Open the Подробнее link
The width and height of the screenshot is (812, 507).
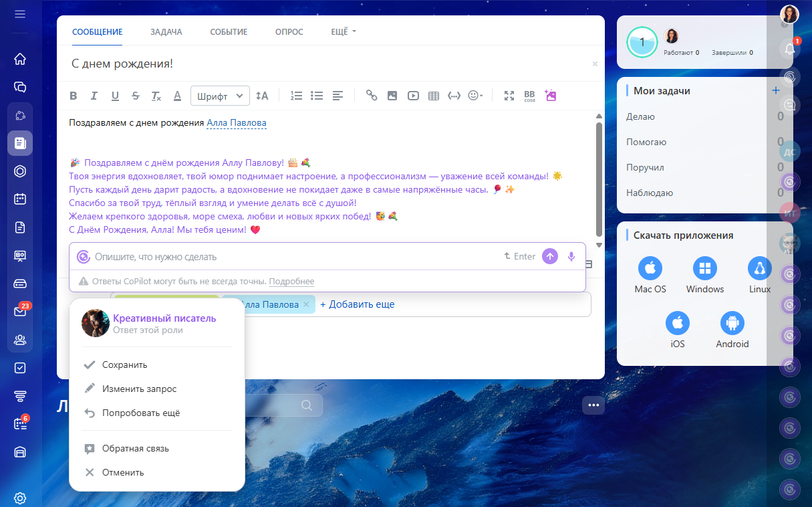click(x=291, y=282)
